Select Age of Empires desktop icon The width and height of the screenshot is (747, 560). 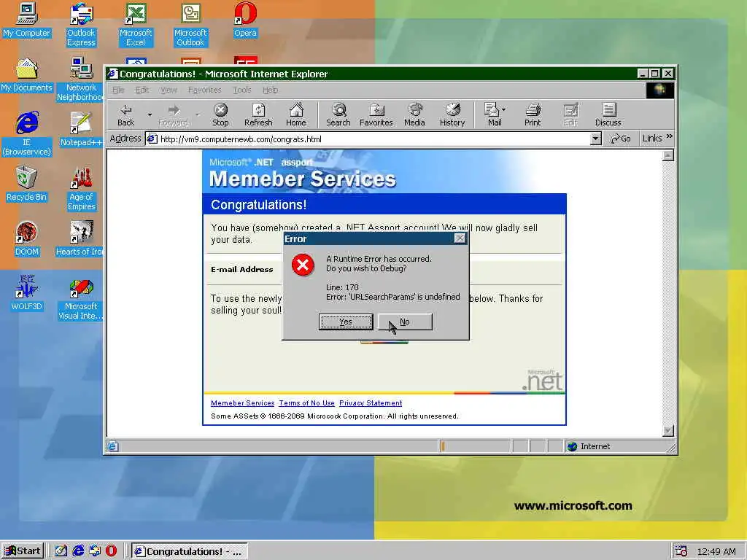[82, 189]
